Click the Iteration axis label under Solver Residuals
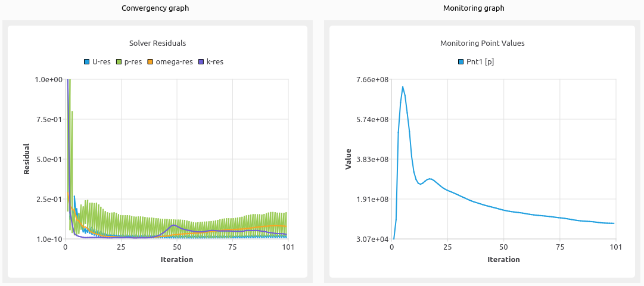The height and width of the screenshot is (286, 644). point(176,260)
